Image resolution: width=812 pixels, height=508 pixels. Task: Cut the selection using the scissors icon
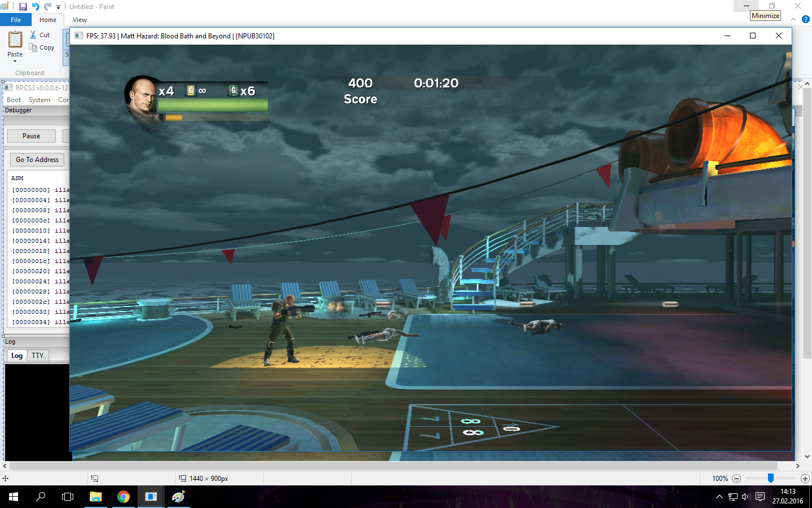tap(40, 35)
